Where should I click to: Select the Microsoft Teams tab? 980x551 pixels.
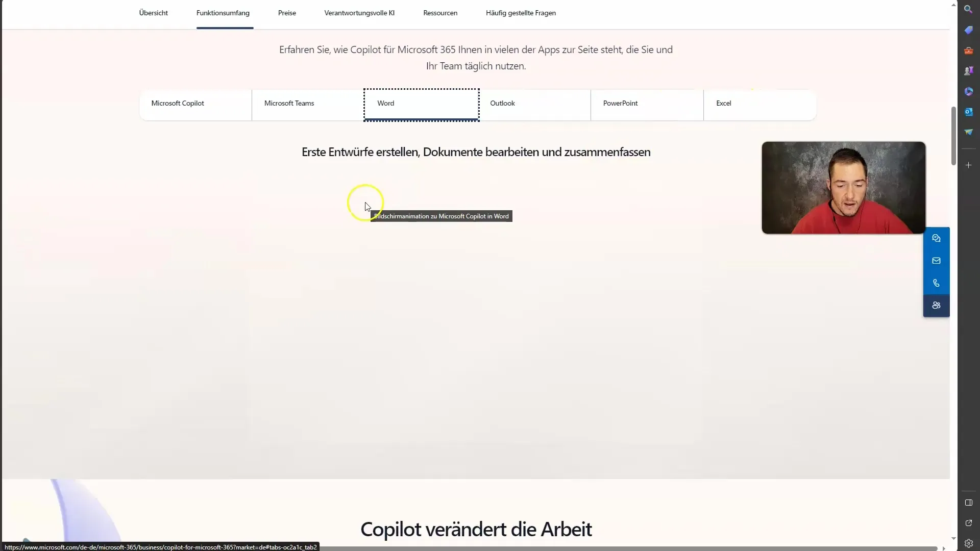289,103
